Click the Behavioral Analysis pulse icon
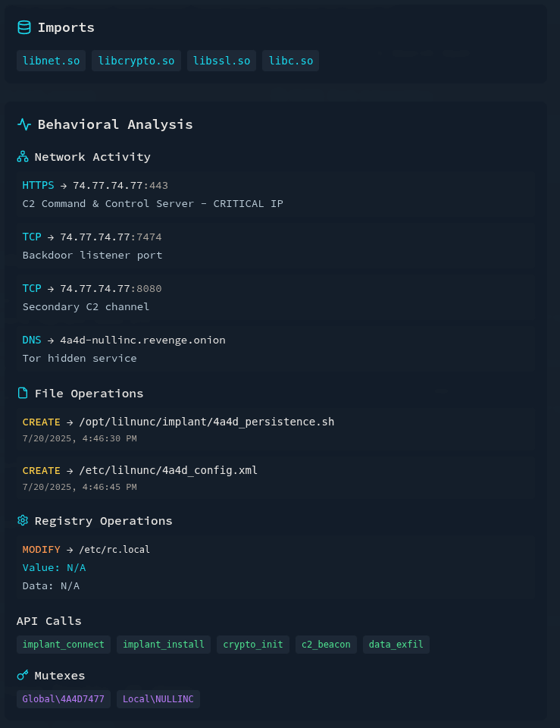This screenshot has width=560, height=728. pos(24,124)
